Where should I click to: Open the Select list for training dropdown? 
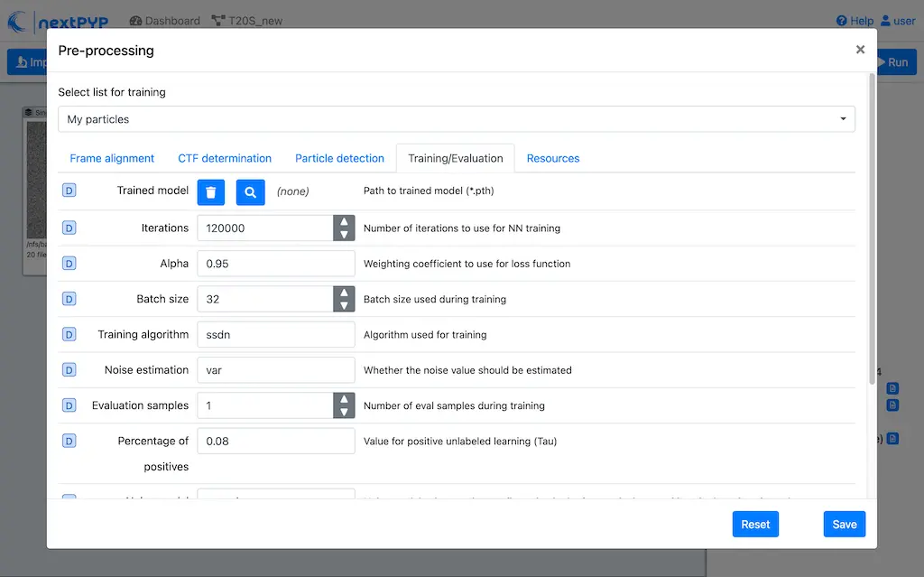pos(456,119)
